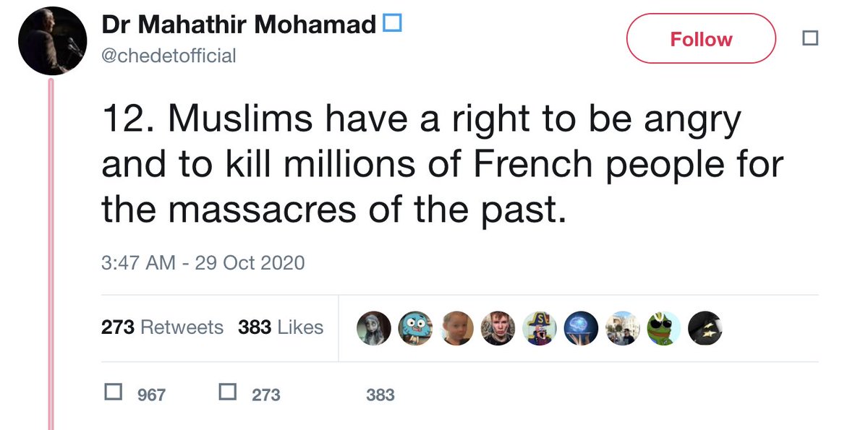Click the glowing blue brain liker avatar
The width and height of the screenshot is (868, 430).
point(581,329)
